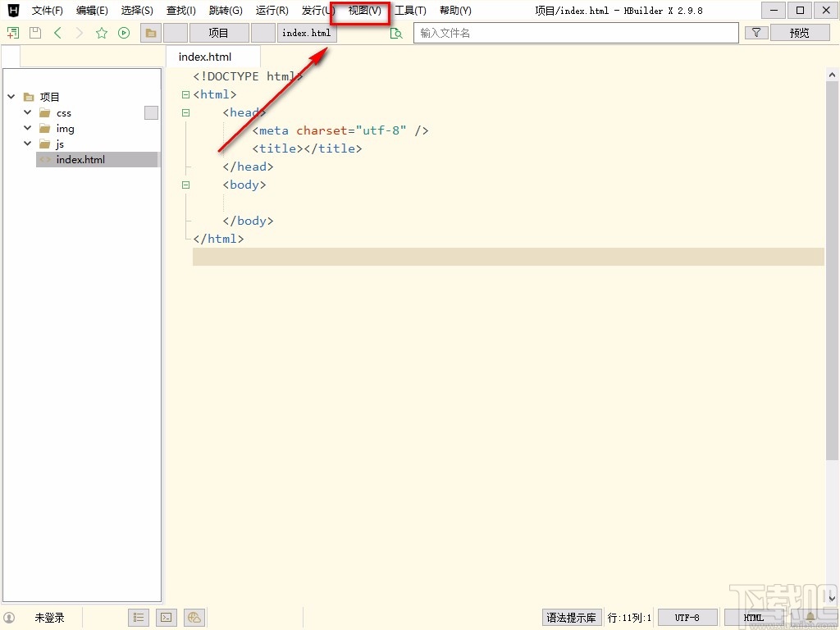
Task: Click the img folder icon
Action: coord(45,129)
